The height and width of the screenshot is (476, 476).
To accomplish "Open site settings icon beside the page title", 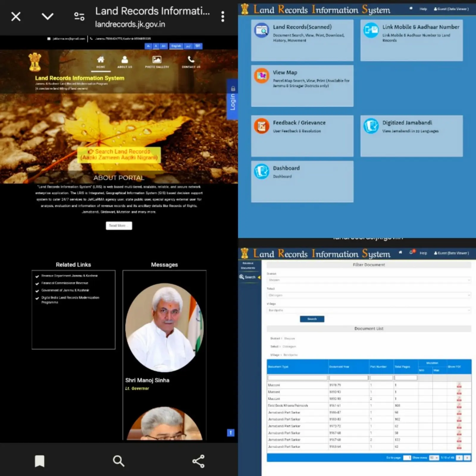I will point(79,16).
